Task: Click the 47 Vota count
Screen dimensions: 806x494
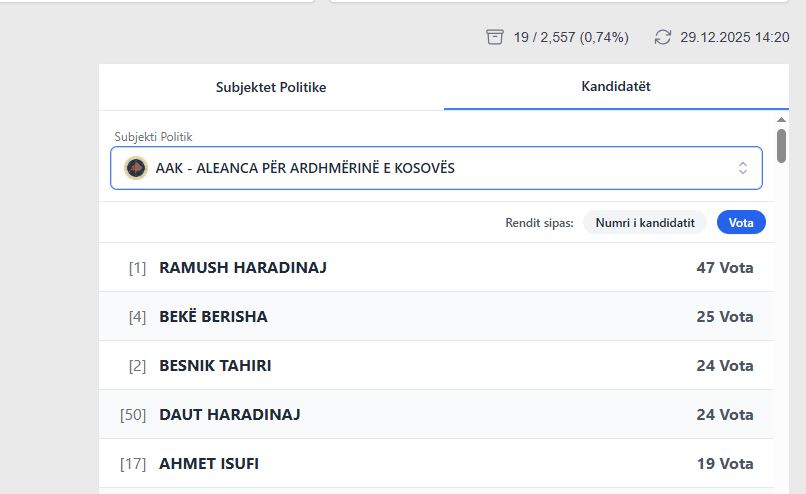Action: pos(724,268)
